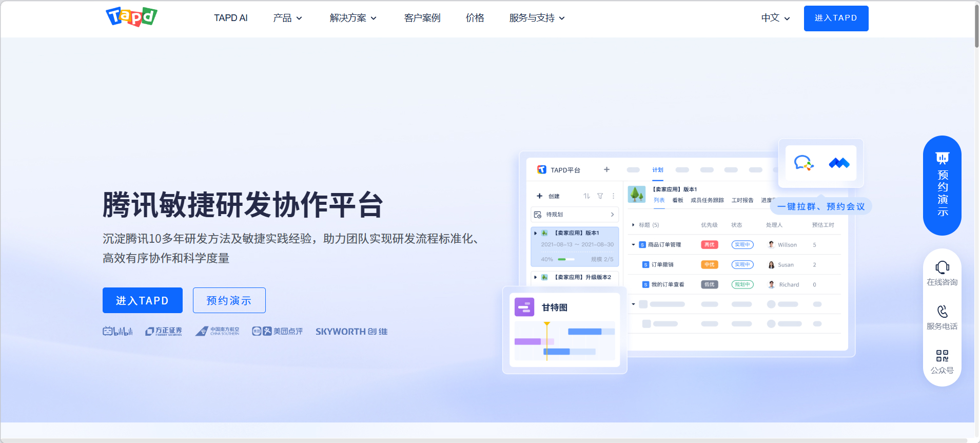Expand the 【卖家应用】升级版本2 iteration triangle
This screenshot has width=980, height=443.
(535, 277)
